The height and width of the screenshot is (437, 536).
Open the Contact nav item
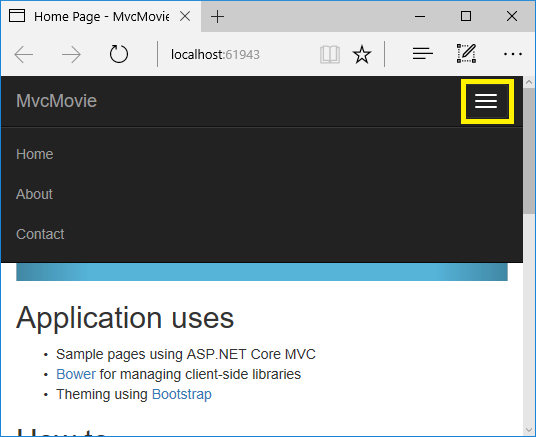tap(40, 234)
